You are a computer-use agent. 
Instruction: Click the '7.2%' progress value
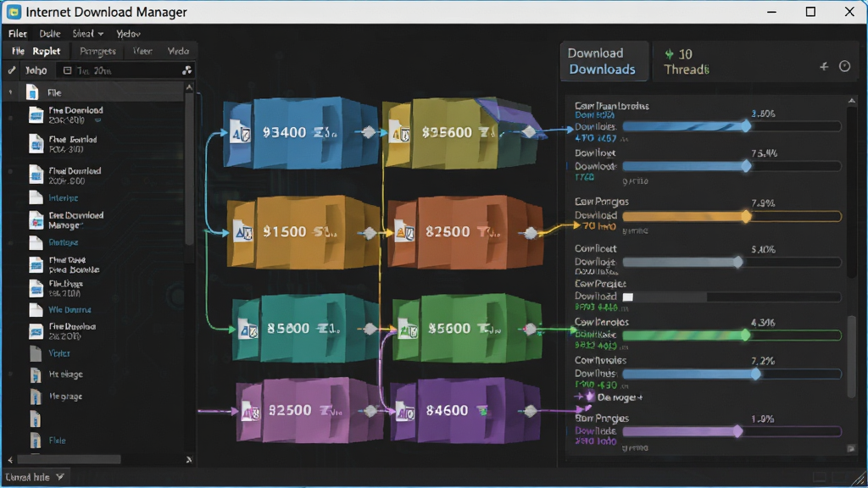(x=764, y=361)
